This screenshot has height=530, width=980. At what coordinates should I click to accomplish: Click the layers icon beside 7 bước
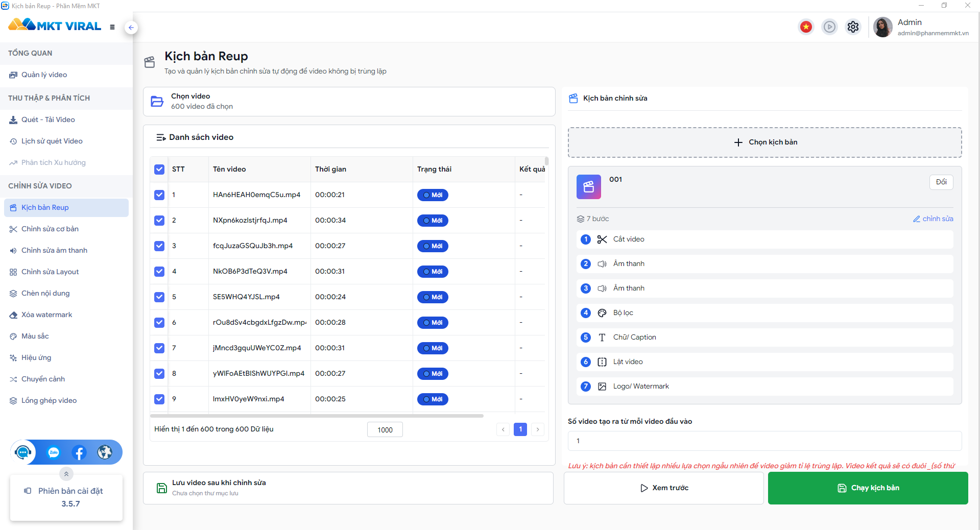(x=581, y=219)
